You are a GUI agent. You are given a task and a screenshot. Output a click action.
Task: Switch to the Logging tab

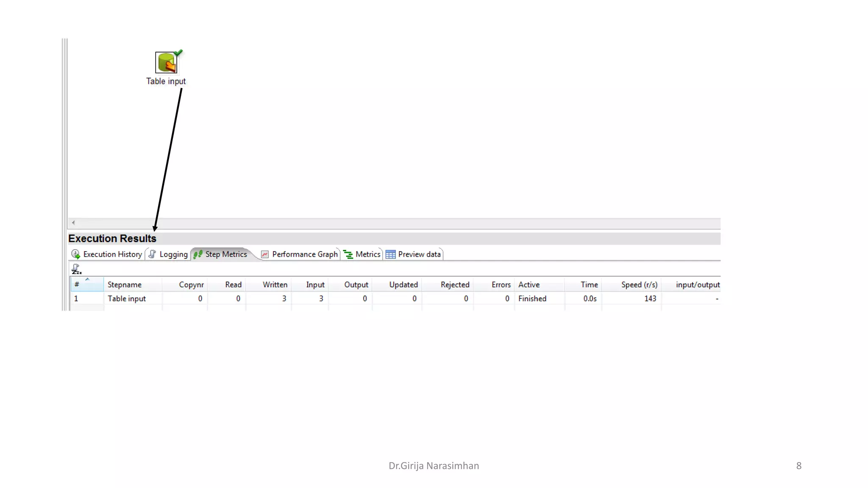click(x=168, y=254)
